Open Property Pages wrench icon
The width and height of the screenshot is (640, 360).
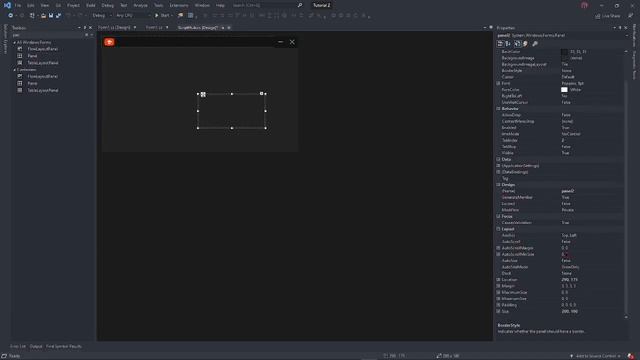tap(535, 44)
